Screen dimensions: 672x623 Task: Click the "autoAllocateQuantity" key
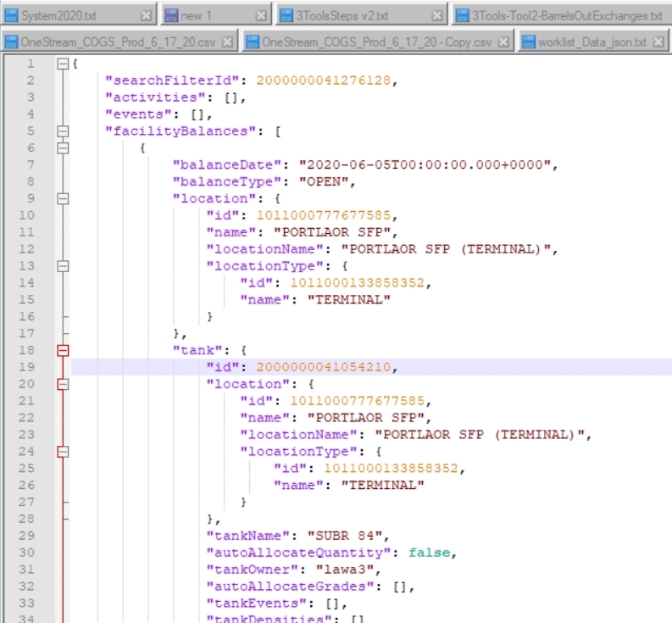[x=299, y=553]
